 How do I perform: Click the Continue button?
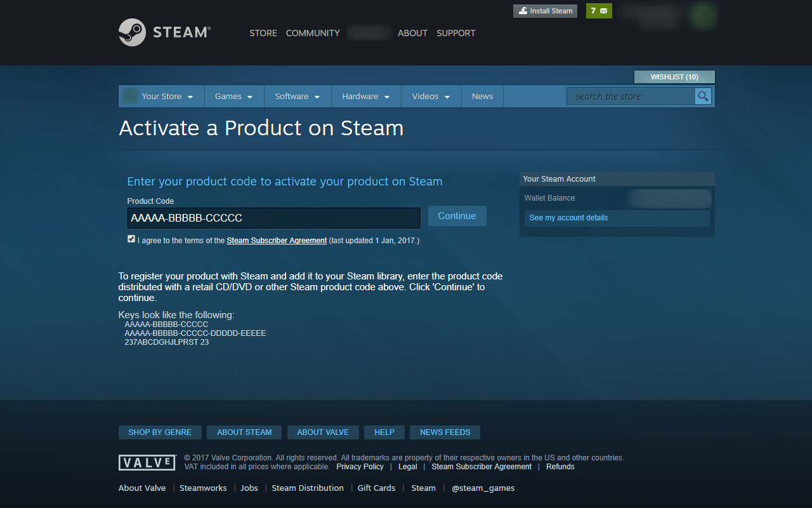457,216
